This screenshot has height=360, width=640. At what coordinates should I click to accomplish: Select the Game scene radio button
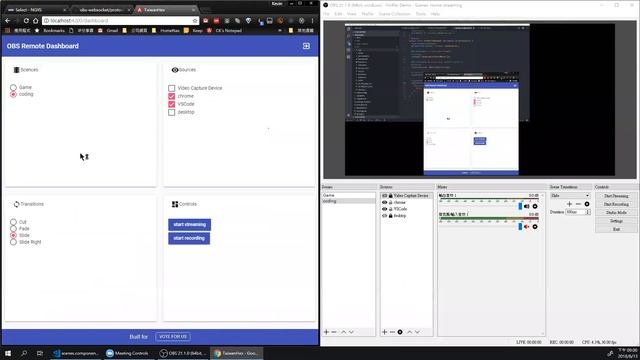[x=13, y=87]
